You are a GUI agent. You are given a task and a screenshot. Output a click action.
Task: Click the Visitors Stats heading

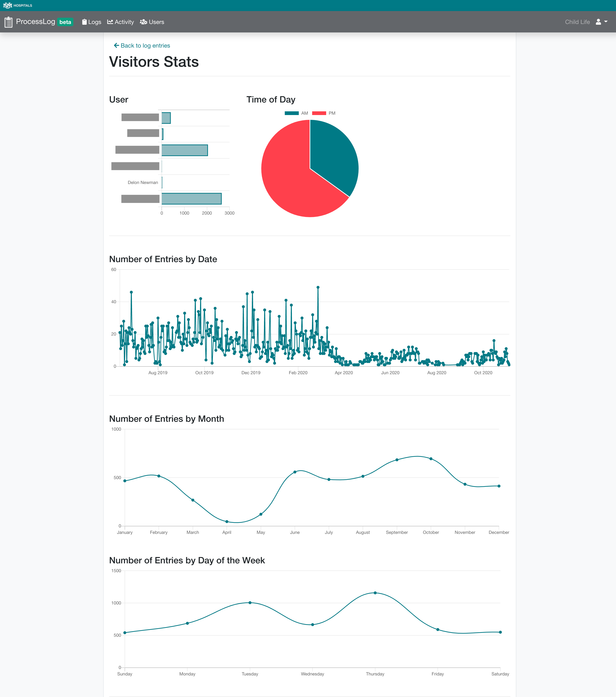pyautogui.click(x=154, y=62)
